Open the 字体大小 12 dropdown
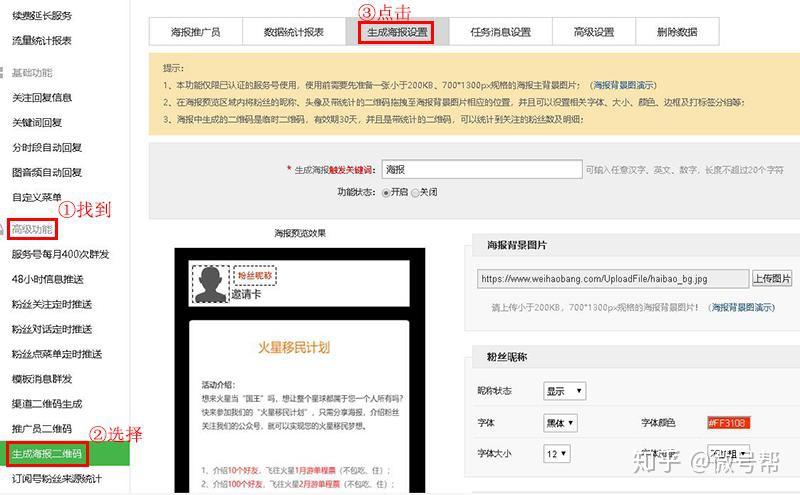Viewport: 800px width, 495px height. click(556, 454)
